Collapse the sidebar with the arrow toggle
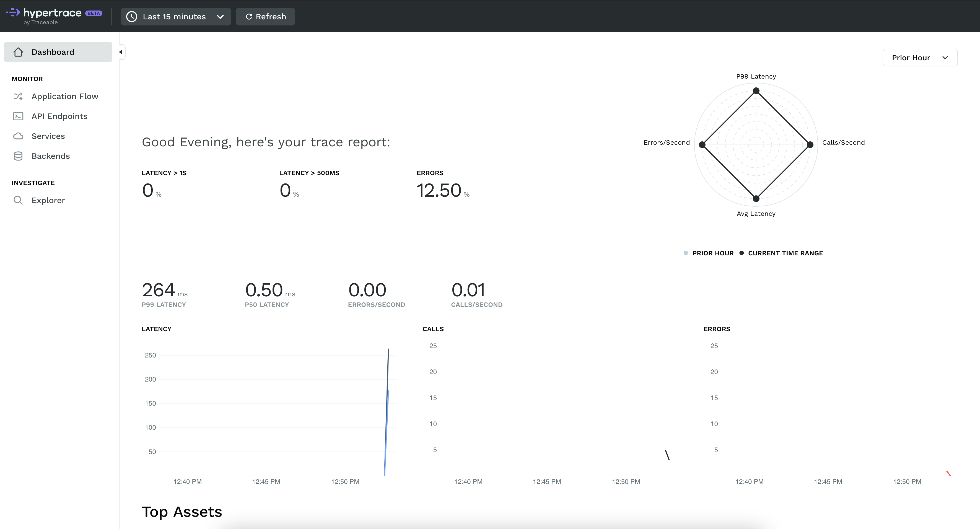This screenshot has width=980, height=529. 121,52
